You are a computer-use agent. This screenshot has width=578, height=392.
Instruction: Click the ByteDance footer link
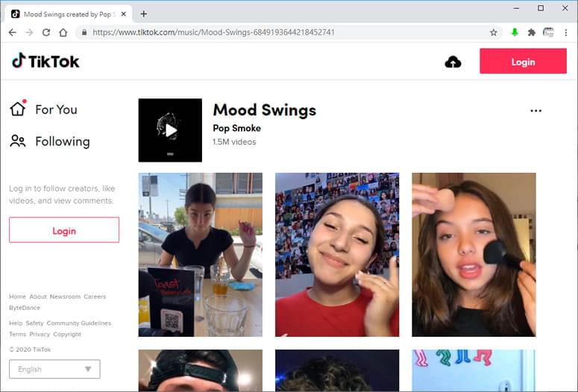point(25,308)
